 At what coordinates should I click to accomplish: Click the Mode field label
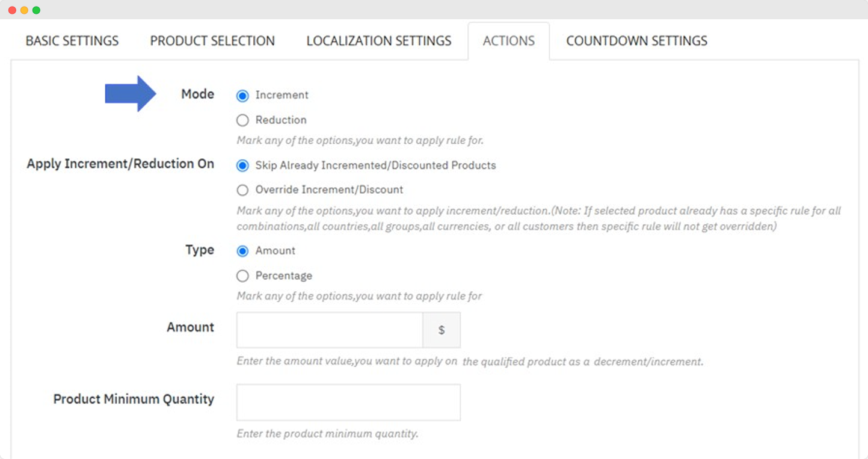[x=197, y=94]
